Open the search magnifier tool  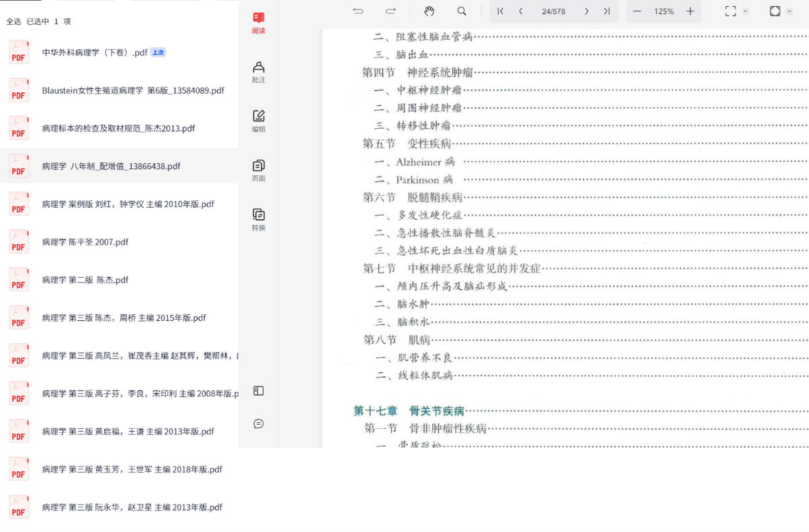pyautogui.click(x=462, y=11)
